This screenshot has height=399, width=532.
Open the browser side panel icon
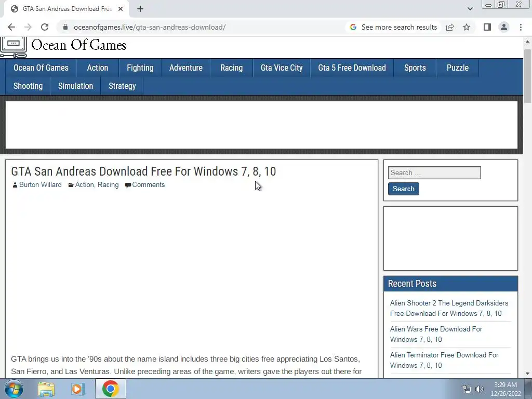tap(487, 27)
